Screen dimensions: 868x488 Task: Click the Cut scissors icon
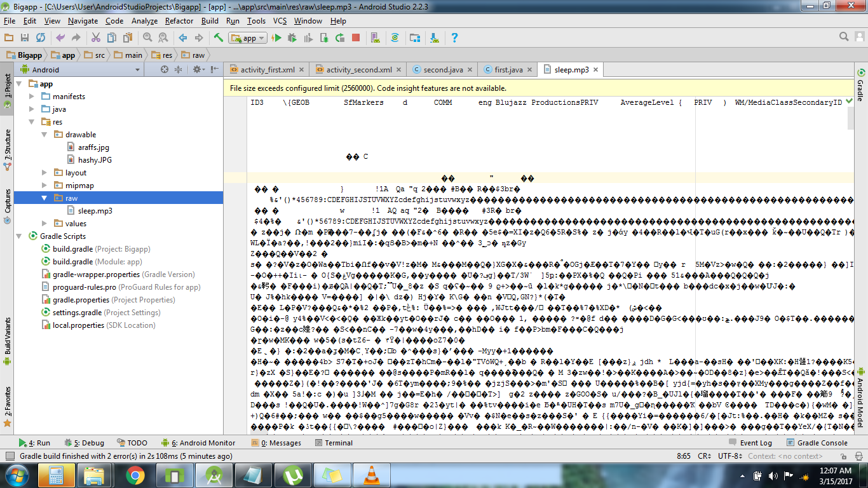click(96, 38)
